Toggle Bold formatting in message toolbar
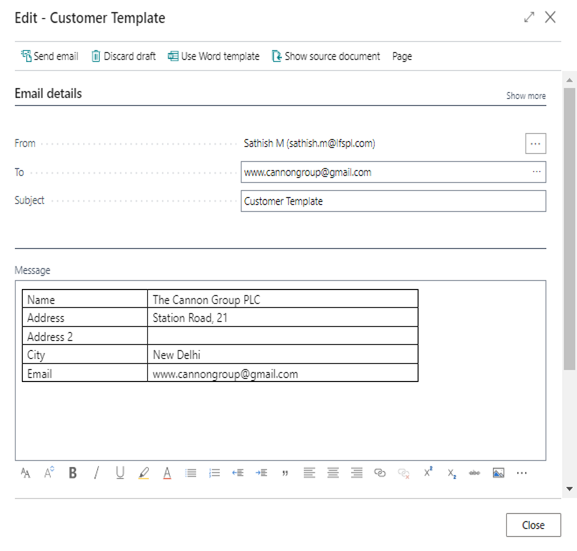Image resolution: width=577 pixels, height=551 pixels. pos(73,473)
